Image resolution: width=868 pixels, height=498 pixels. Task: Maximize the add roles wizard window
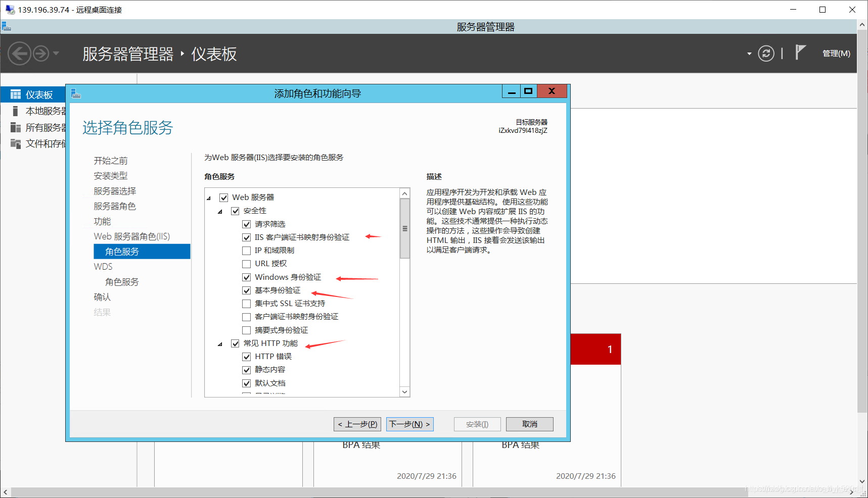(528, 91)
